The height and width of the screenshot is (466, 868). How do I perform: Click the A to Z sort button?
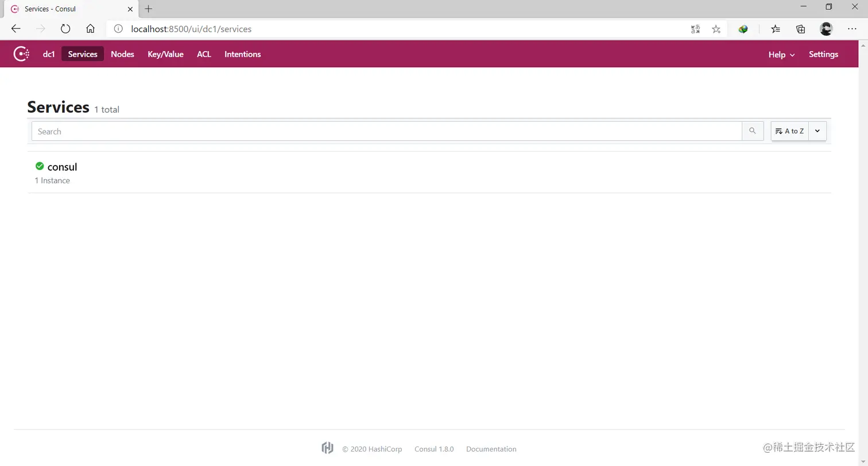click(789, 131)
